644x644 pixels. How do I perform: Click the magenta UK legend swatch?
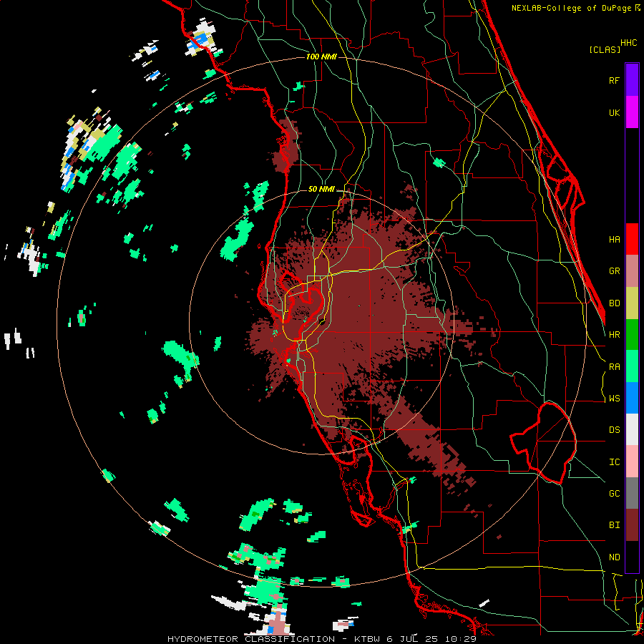(632, 112)
